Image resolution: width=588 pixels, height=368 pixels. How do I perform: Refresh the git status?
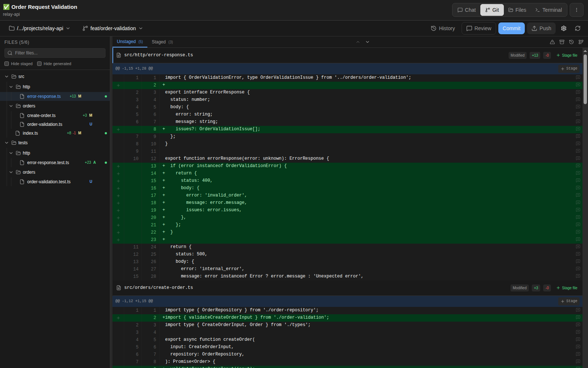[x=578, y=28]
